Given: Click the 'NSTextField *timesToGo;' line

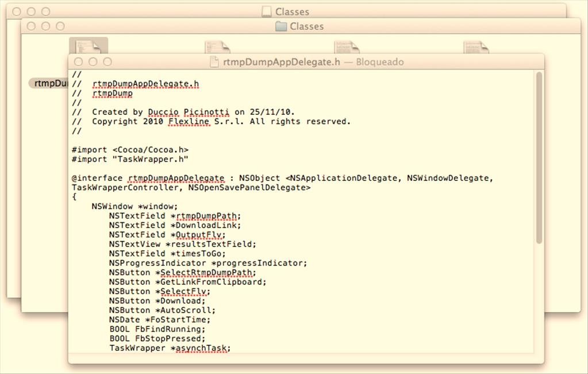Looking at the screenshot, I should tap(167, 254).
